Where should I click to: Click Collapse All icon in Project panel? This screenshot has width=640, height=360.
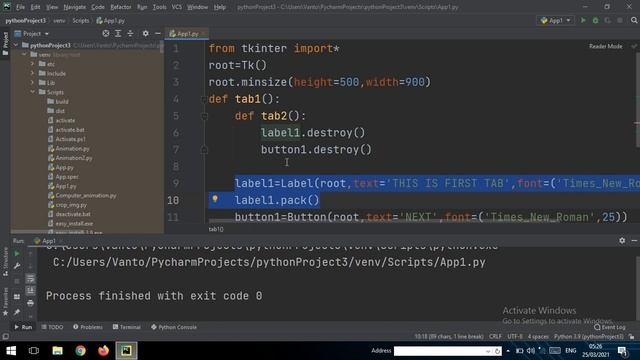(130, 33)
